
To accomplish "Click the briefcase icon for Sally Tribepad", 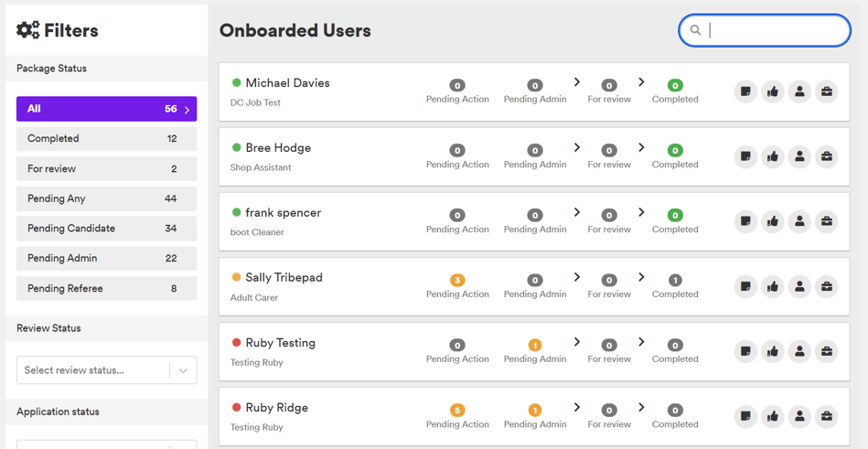I will pos(827,287).
